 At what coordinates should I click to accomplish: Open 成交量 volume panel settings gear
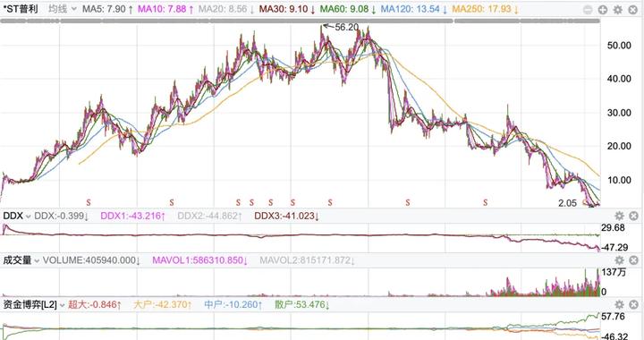click(619, 260)
